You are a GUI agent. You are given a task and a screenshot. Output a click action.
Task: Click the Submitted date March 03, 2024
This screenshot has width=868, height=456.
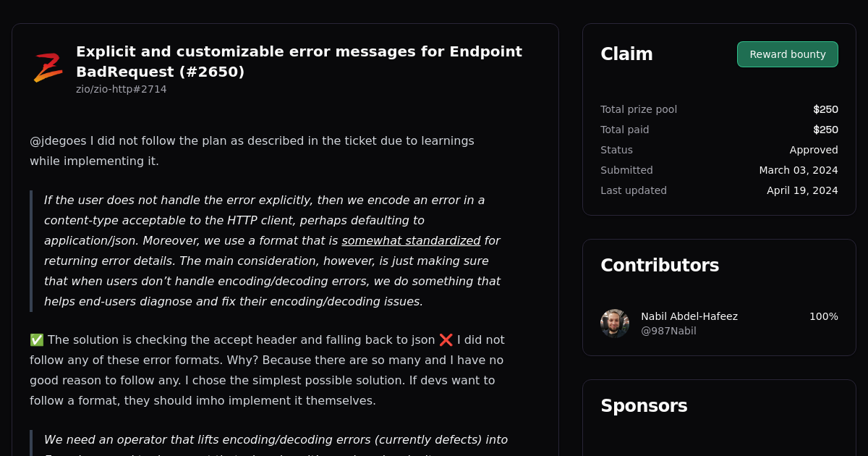(799, 170)
